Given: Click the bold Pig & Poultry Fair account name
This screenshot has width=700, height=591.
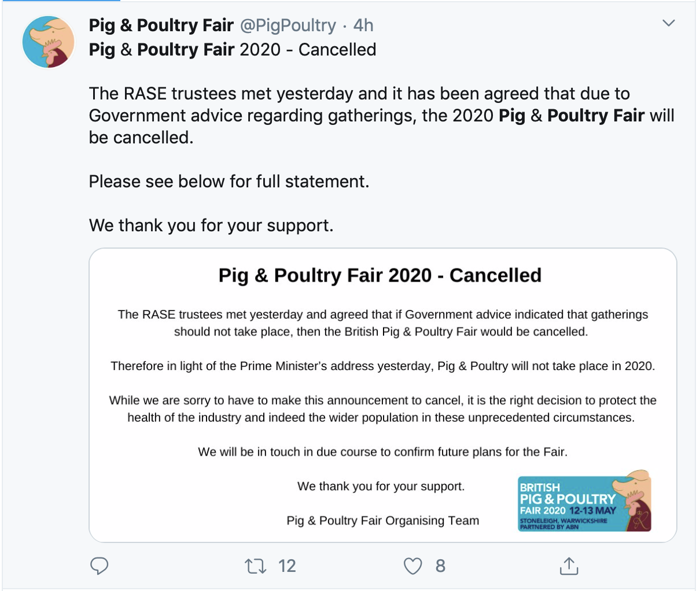Looking at the screenshot, I should 161,25.
